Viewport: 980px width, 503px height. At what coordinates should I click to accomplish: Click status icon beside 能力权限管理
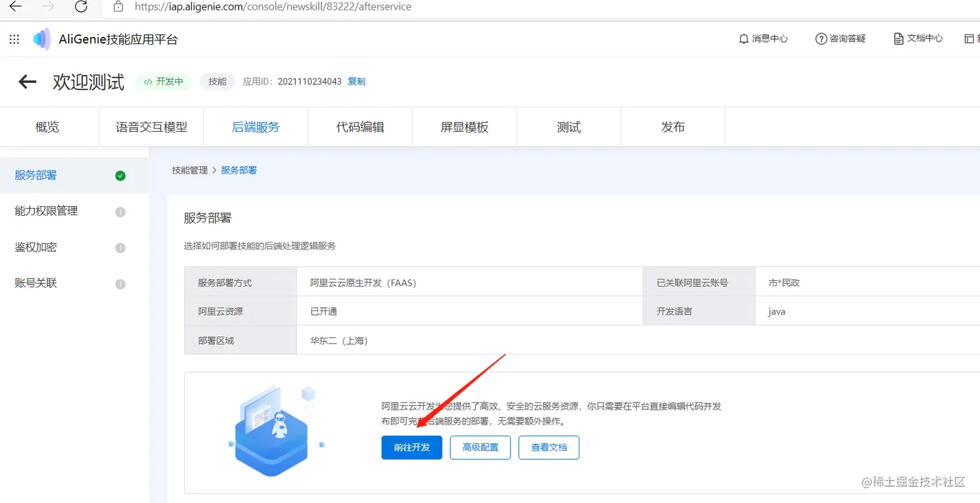point(120,212)
